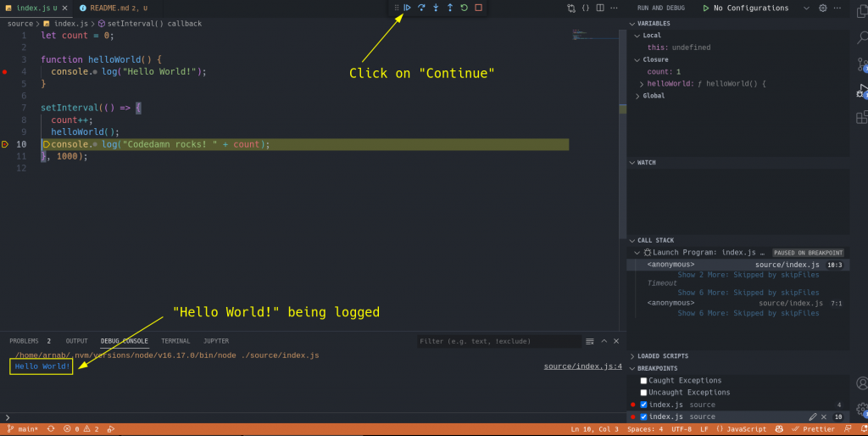The height and width of the screenshot is (436, 868).
Task: Open Accounts icon in activity bar
Action: pos(862,383)
